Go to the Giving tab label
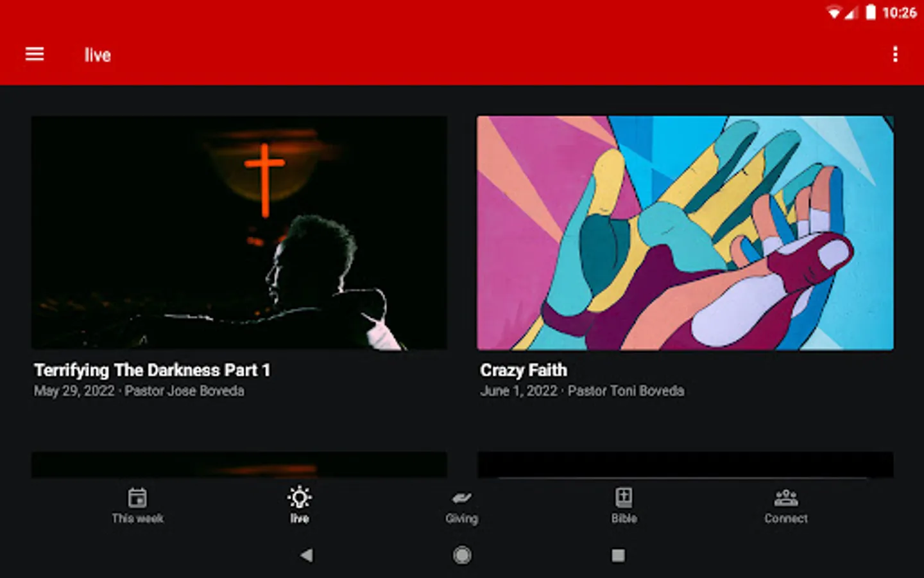The width and height of the screenshot is (924, 578). point(461,519)
